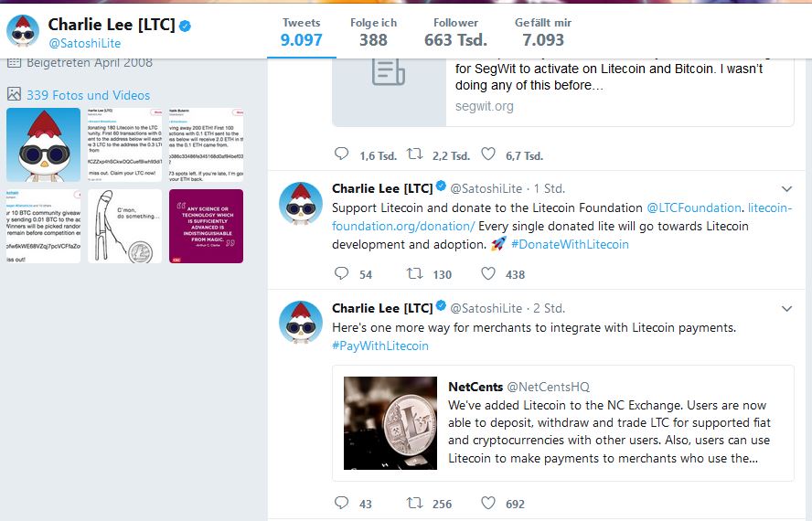This screenshot has width=812, height=521.
Task: Retweet the Litecoin Foundation donation tweet
Action: (414, 273)
